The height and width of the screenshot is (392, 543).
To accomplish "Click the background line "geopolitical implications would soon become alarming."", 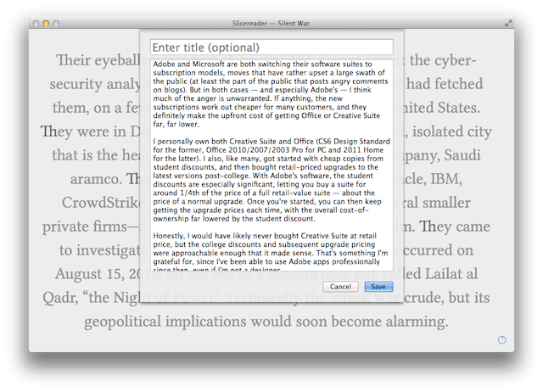I will (x=266, y=322).
